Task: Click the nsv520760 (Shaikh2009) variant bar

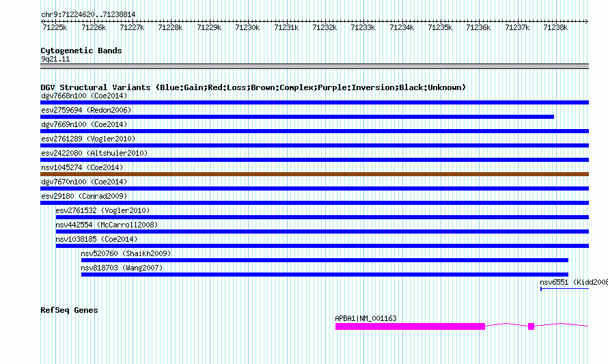Action: 324,260
